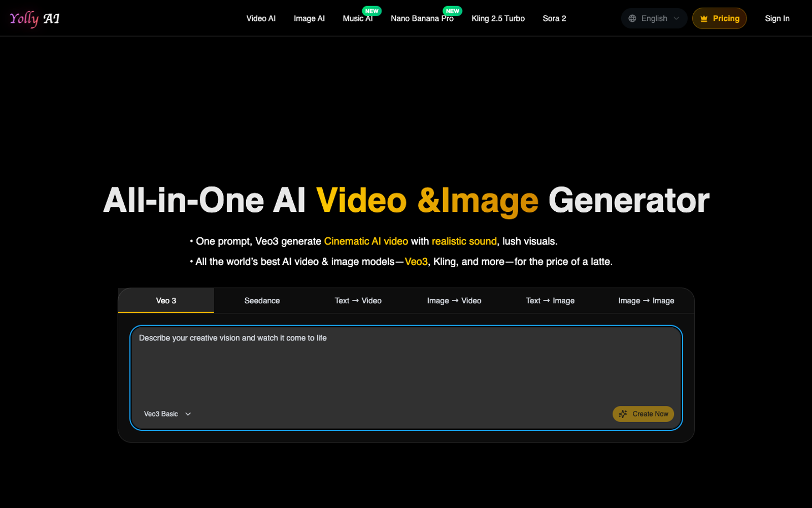812x508 pixels.
Task: Select the Veo 3 tab
Action: click(166, 301)
